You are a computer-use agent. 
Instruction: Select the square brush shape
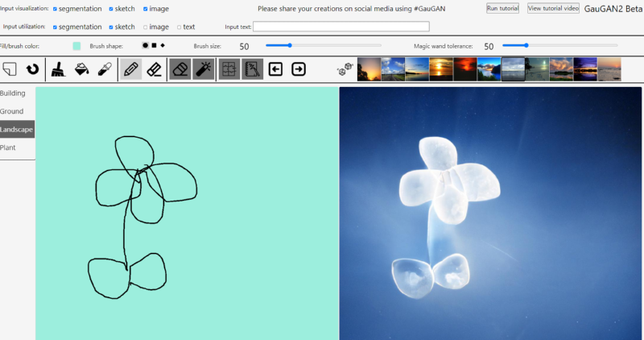click(154, 45)
